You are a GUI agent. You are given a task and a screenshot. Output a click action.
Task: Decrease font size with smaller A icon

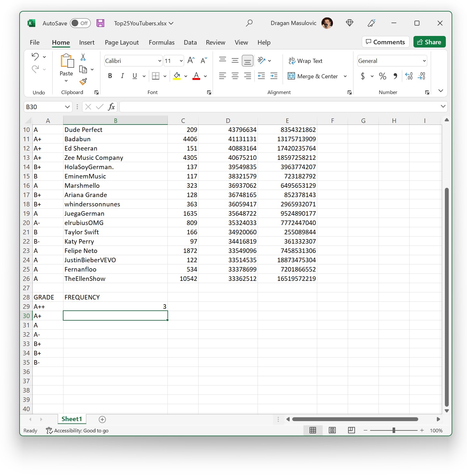click(204, 60)
